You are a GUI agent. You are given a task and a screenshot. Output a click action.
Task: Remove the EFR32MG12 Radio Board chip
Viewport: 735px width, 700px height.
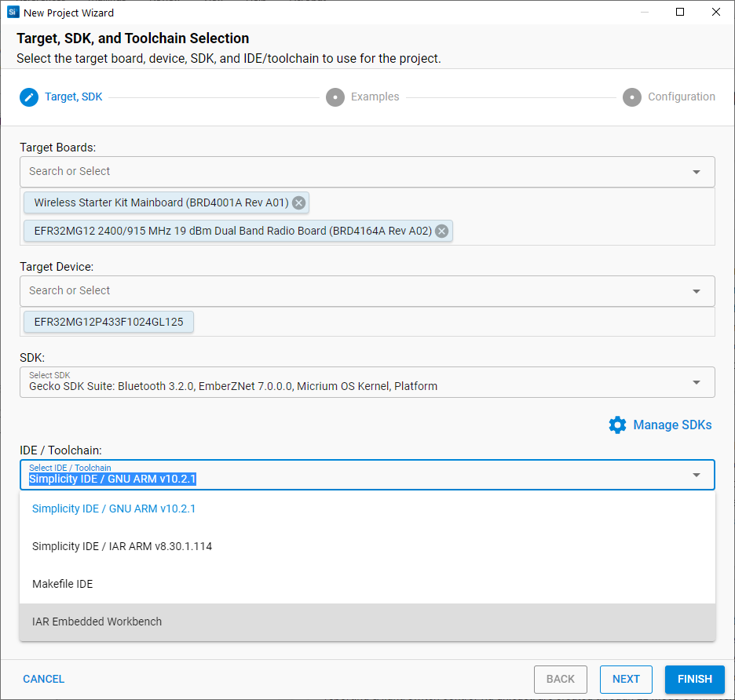click(441, 231)
